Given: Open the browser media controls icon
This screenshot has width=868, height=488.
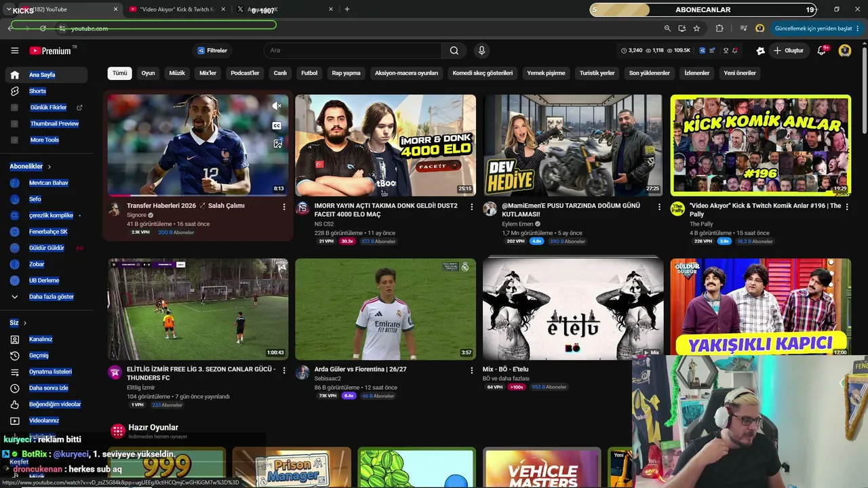Looking at the screenshot, I should click(x=743, y=28).
